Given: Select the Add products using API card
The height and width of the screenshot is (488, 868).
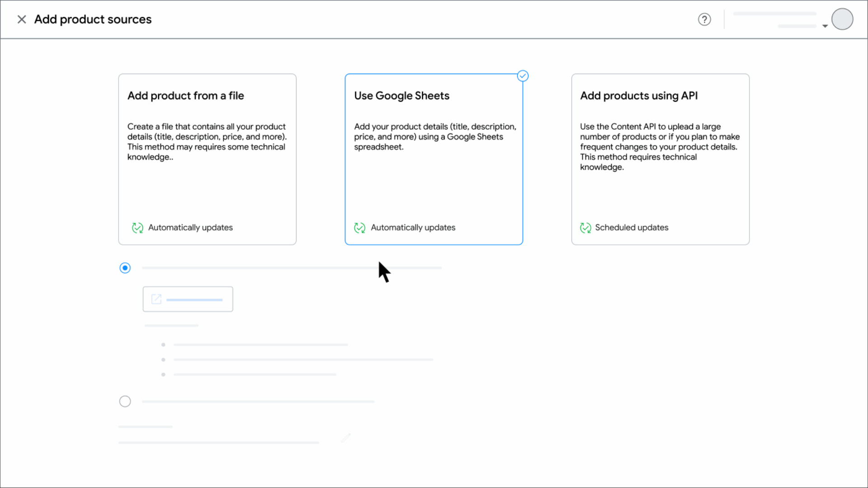Looking at the screenshot, I should pyautogui.click(x=660, y=160).
